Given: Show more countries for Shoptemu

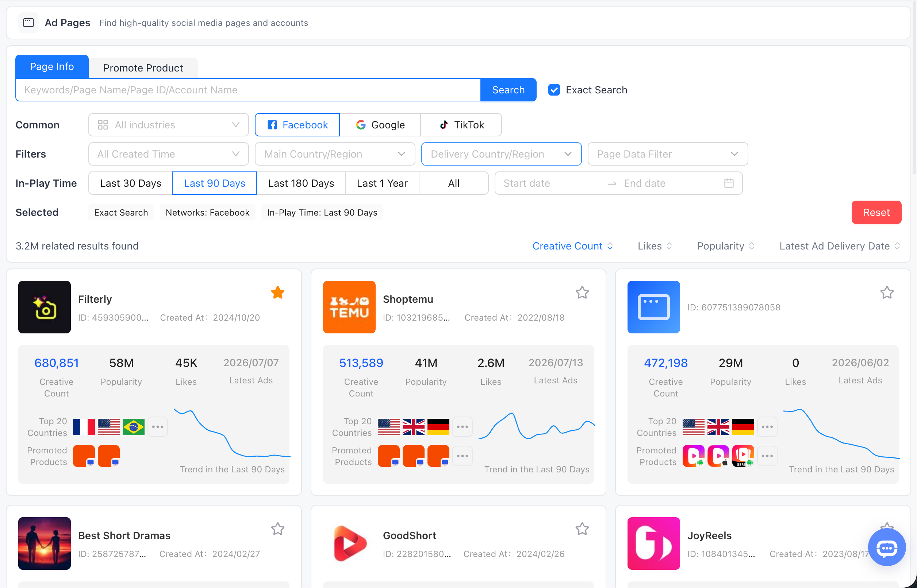Looking at the screenshot, I should [462, 427].
